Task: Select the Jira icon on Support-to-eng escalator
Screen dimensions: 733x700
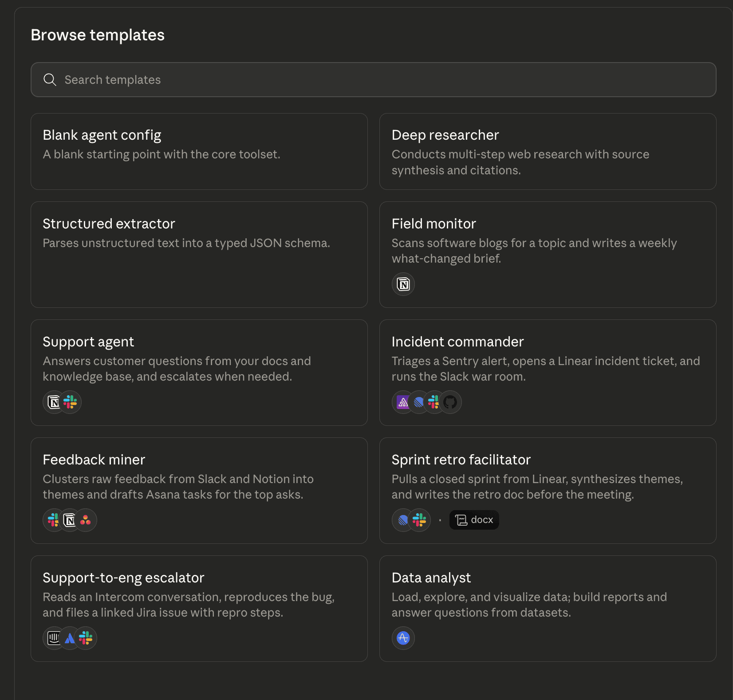Action: click(70, 638)
